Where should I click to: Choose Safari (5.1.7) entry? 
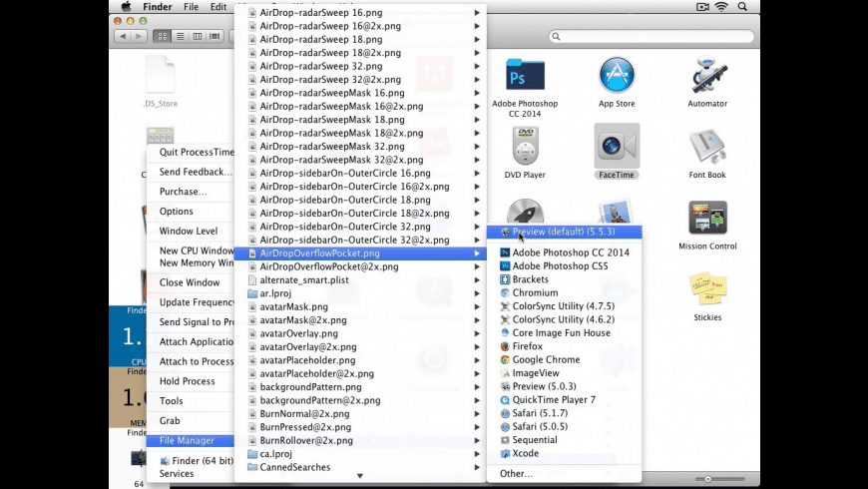click(564, 413)
